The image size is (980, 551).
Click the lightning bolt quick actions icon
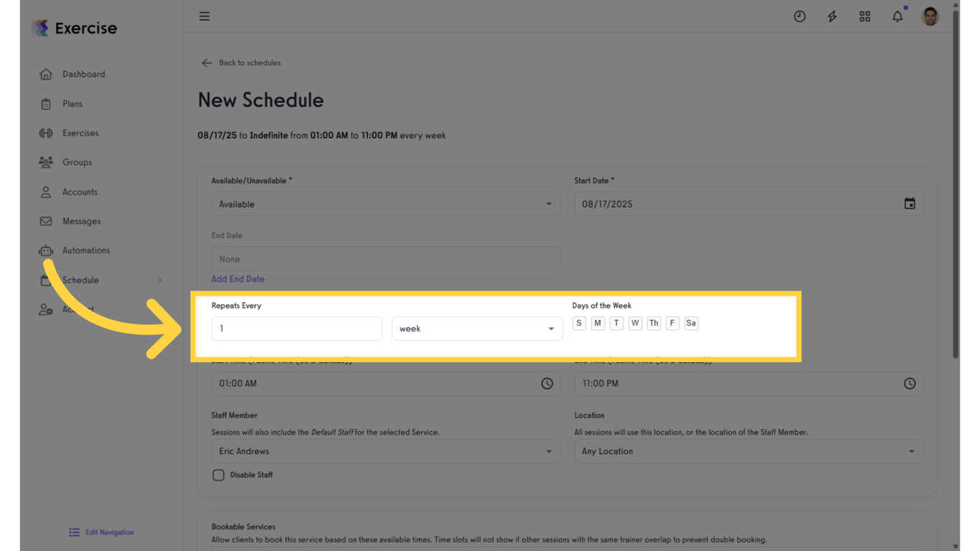(832, 17)
